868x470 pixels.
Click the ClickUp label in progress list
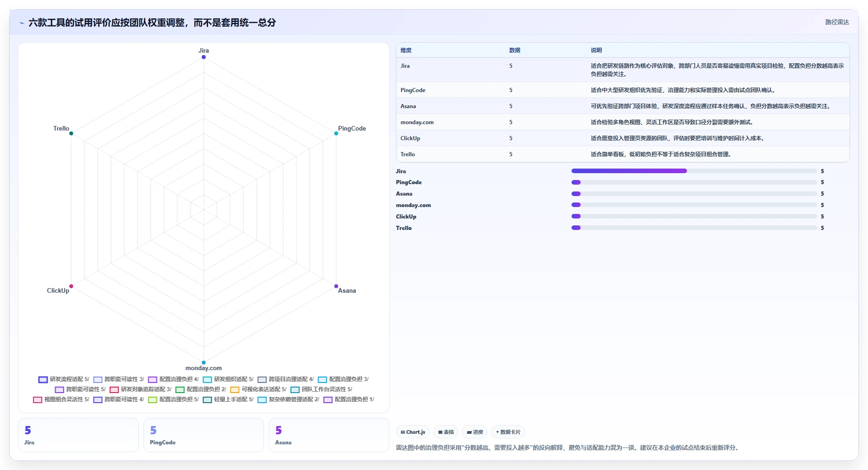pos(406,217)
